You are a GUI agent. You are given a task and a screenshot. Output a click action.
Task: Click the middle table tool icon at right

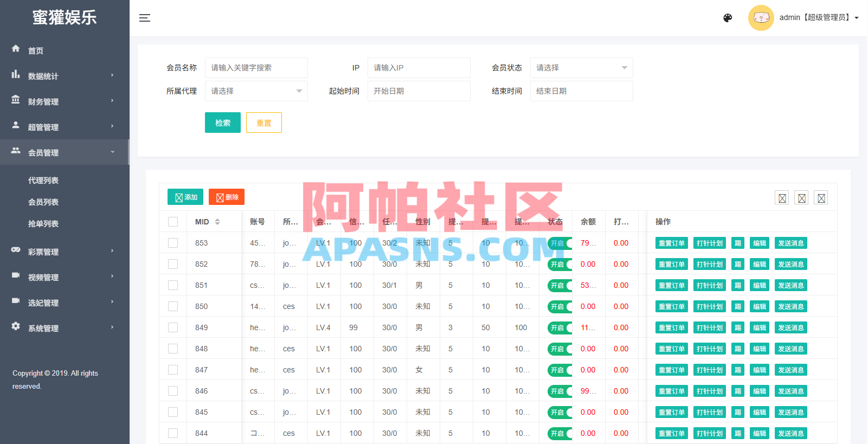pyautogui.click(x=802, y=198)
